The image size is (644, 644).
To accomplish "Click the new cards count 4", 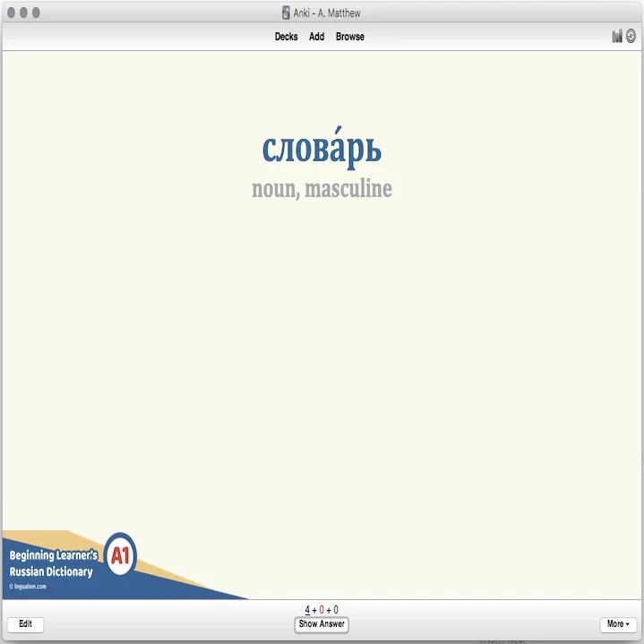I will [x=307, y=610].
